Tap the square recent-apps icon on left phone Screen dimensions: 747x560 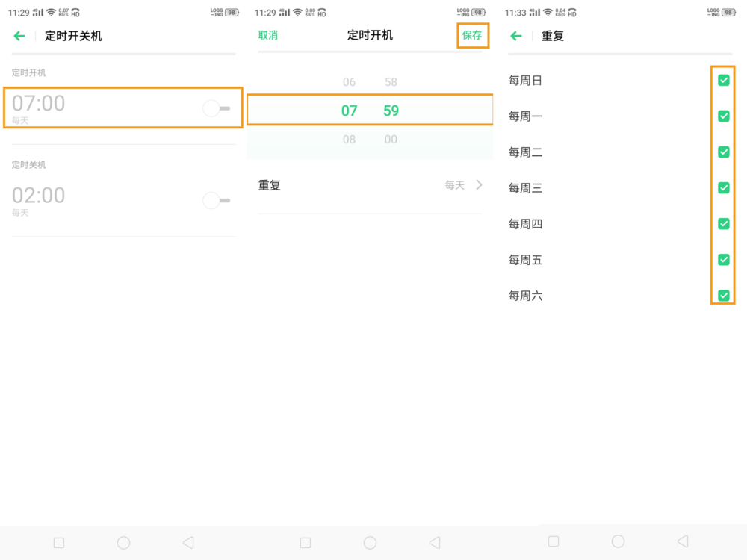click(x=59, y=543)
